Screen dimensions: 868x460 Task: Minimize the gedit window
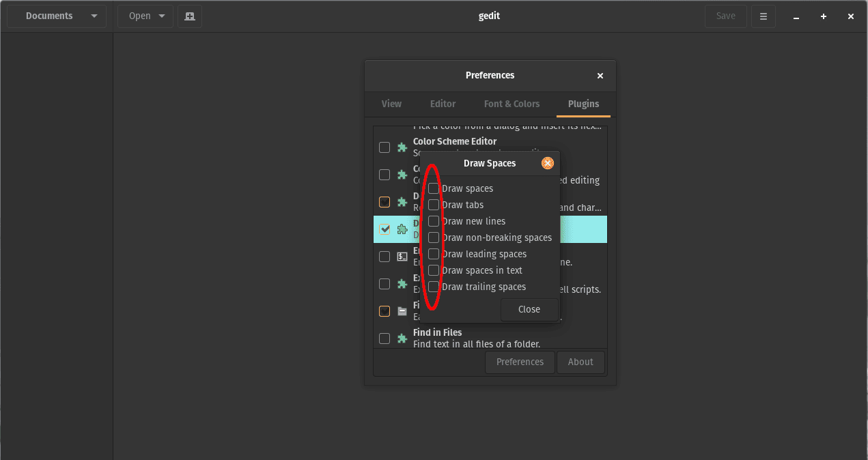(x=796, y=16)
